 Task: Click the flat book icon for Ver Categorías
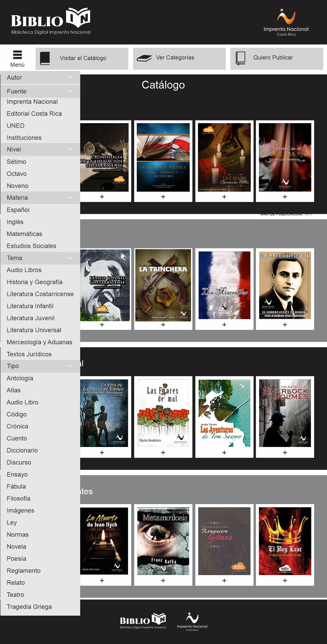(x=144, y=58)
